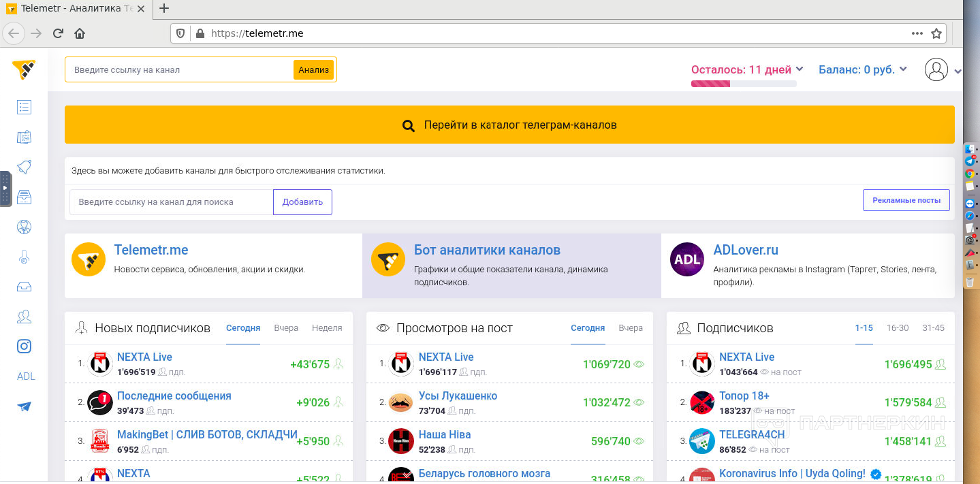Open the Telegram paper plane sidebar icon
This screenshot has height=484, width=980.
pos(24,406)
